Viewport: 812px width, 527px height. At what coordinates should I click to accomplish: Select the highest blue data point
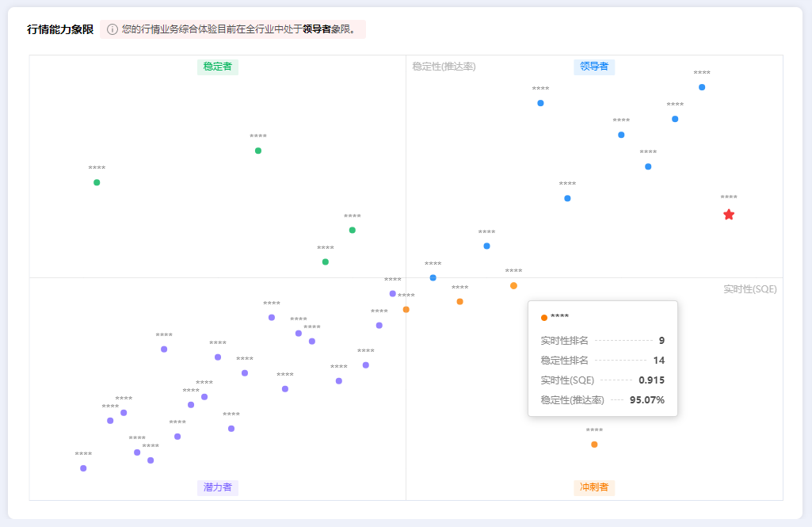pos(700,87)
